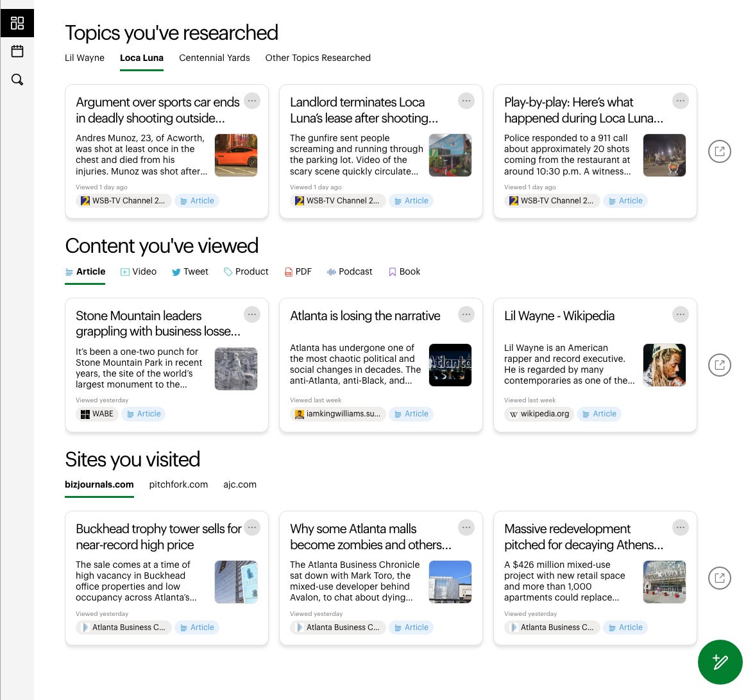
Task: Select the Article content type tab
Action: (x=85, y=271)
